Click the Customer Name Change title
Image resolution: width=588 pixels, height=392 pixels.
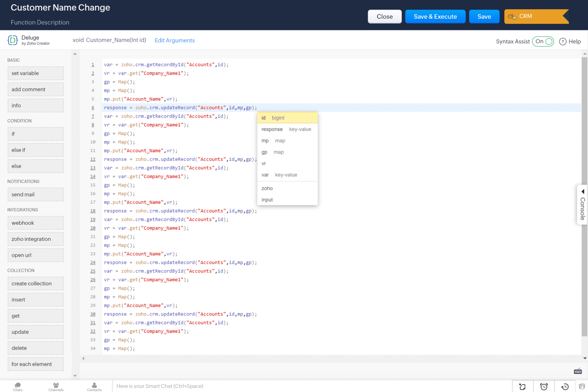click(60, 8)
